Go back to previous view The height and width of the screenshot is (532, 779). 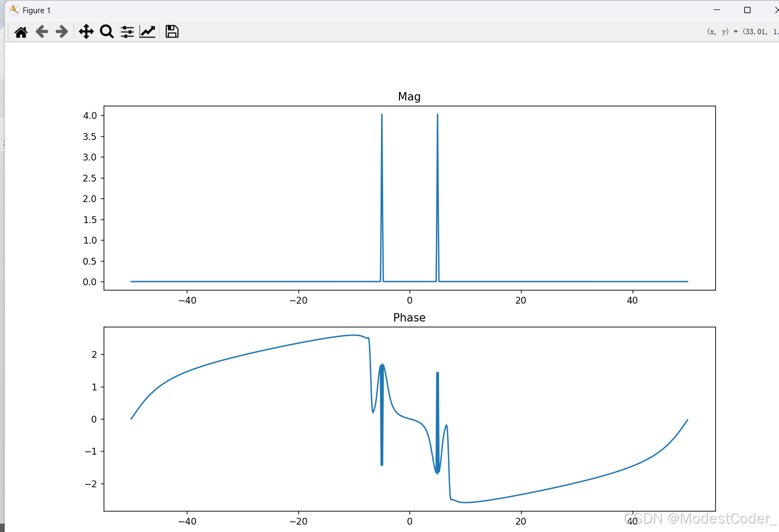pos(42,32)
